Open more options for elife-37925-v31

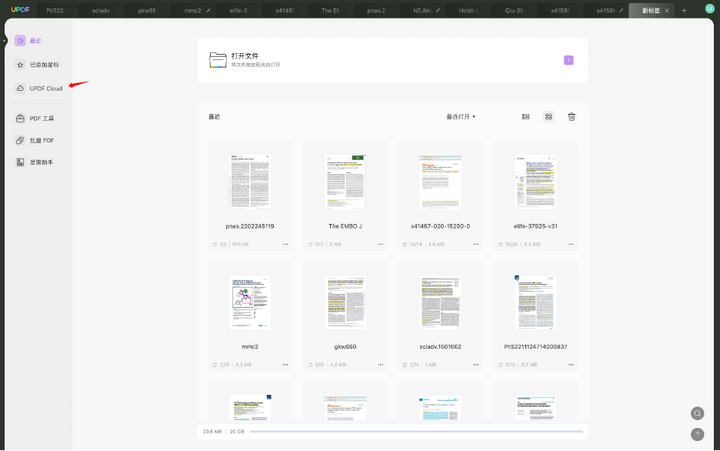click(571, 244)
